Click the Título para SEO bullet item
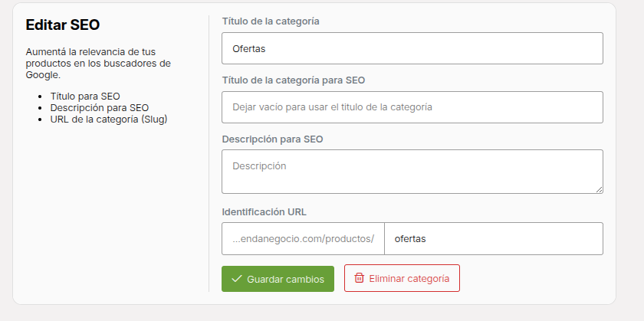The width and height of the screenshot is (644, 321). 85,97
